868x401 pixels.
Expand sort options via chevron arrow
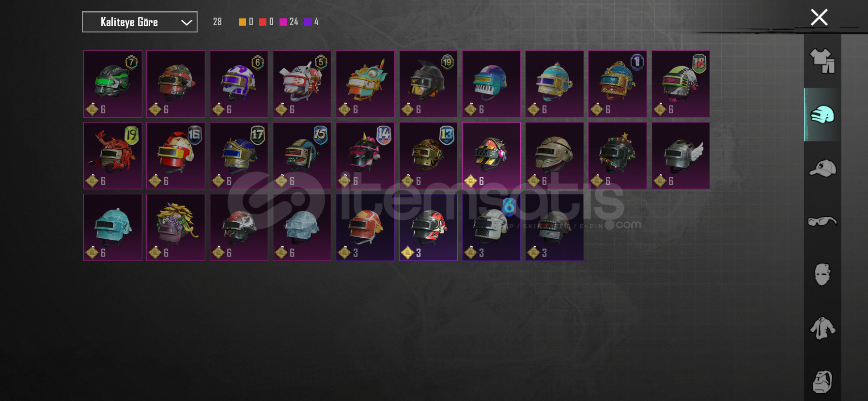tap(186, 22)
